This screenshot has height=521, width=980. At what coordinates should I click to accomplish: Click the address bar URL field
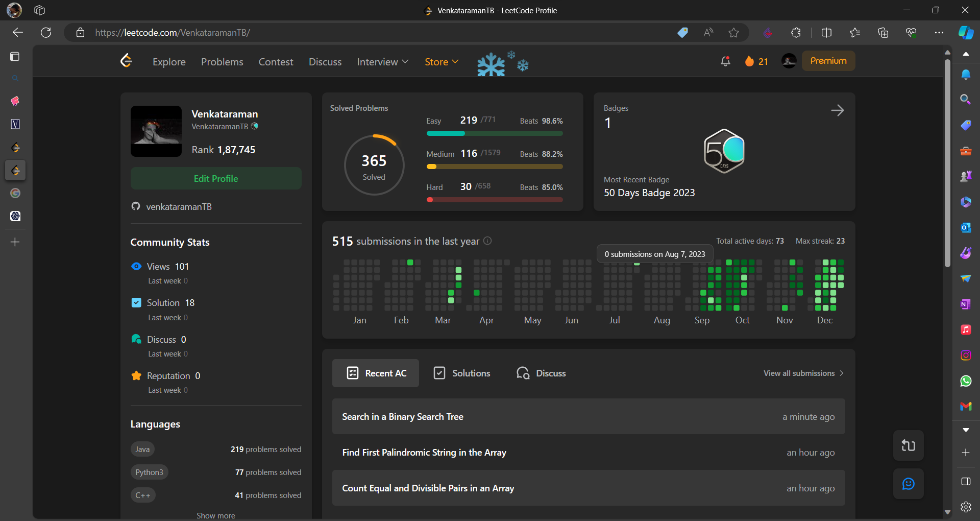(x=378, y=33)
